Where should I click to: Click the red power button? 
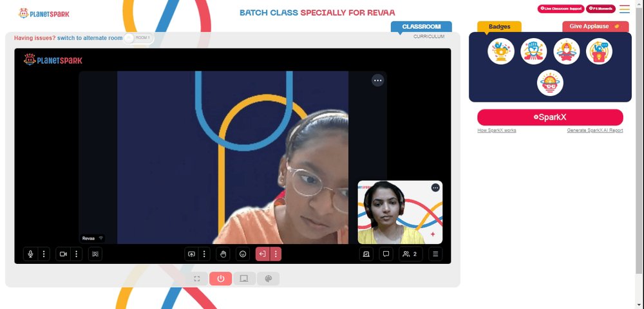[220, 279]
